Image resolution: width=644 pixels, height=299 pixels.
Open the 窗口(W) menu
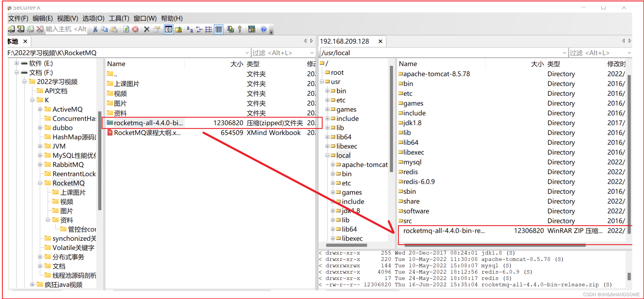145,18
